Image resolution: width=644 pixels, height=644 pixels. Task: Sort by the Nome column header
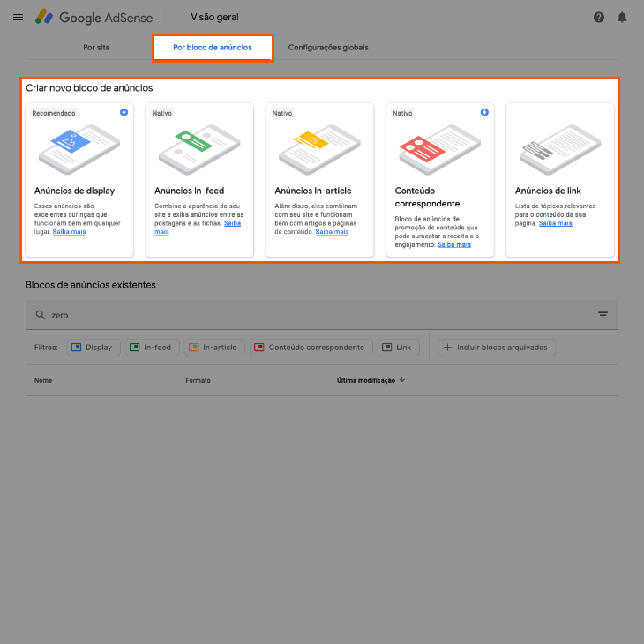pyautogui.click(x=43, y=381)
